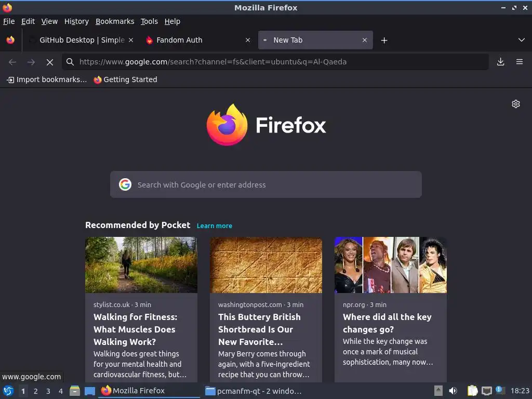This screenshot has width=532, height=399.
Task: Open a new tab with plus button
Action: pyautogui.click(x=384, y=41)
